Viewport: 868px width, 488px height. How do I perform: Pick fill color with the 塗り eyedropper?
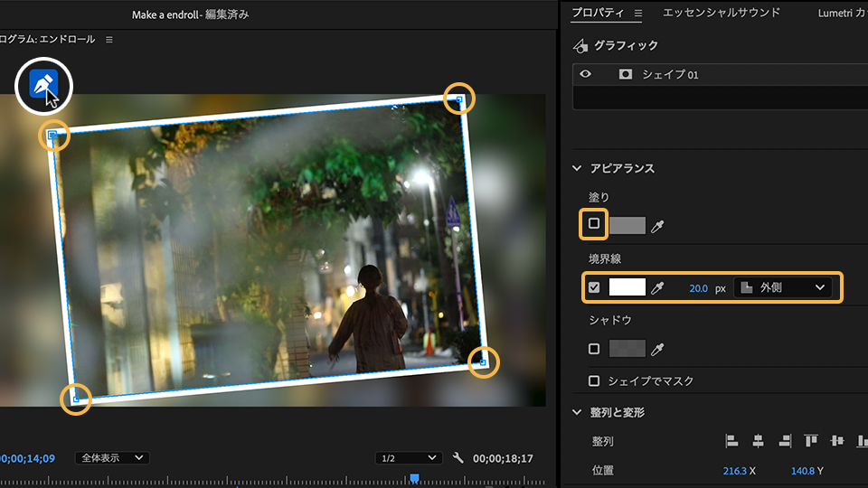(657, 226)
